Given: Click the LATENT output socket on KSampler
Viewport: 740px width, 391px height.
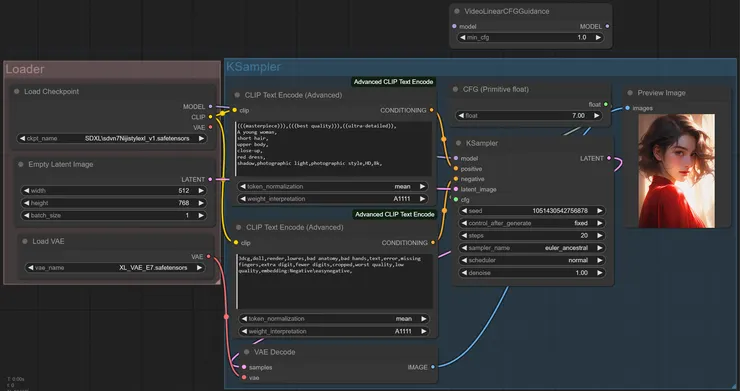Looking at the screenshot, I should click(609, 158).
